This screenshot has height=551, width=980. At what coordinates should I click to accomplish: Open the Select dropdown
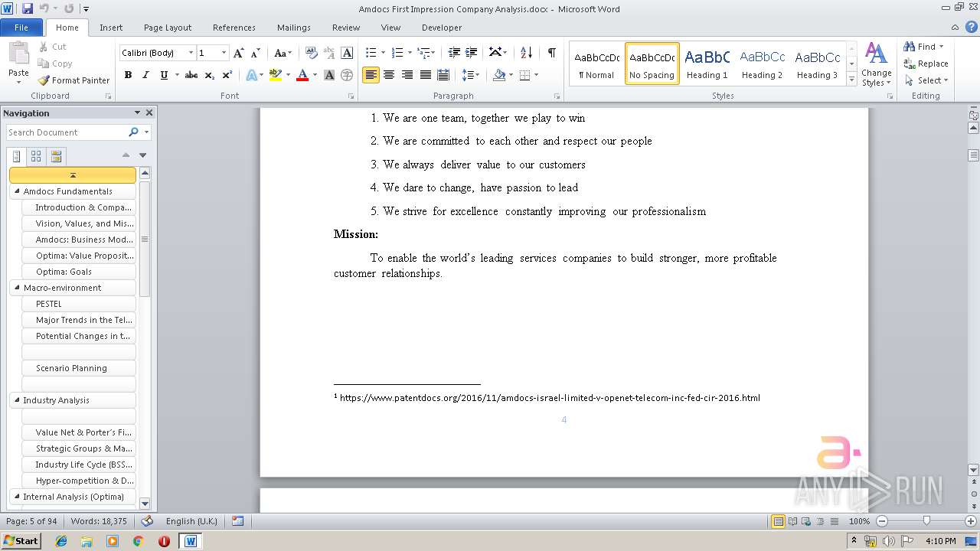point(926,80)
